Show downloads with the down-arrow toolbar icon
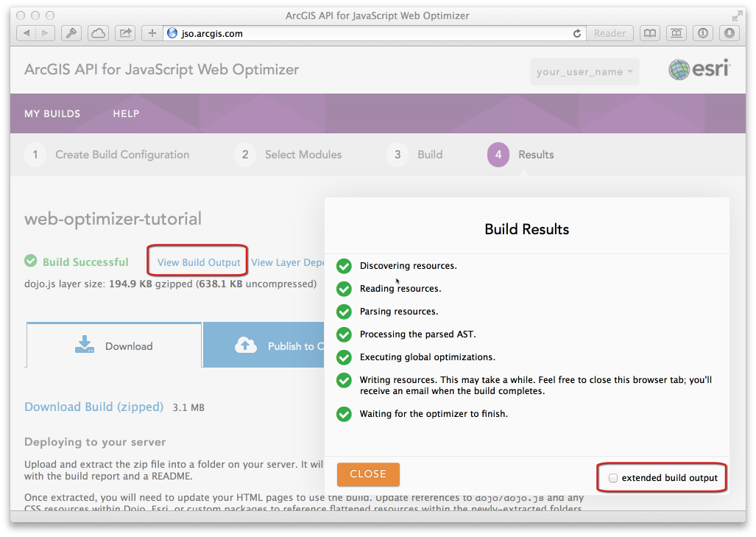The height and width of the screenshot is (537, 756). pos(729,33)
